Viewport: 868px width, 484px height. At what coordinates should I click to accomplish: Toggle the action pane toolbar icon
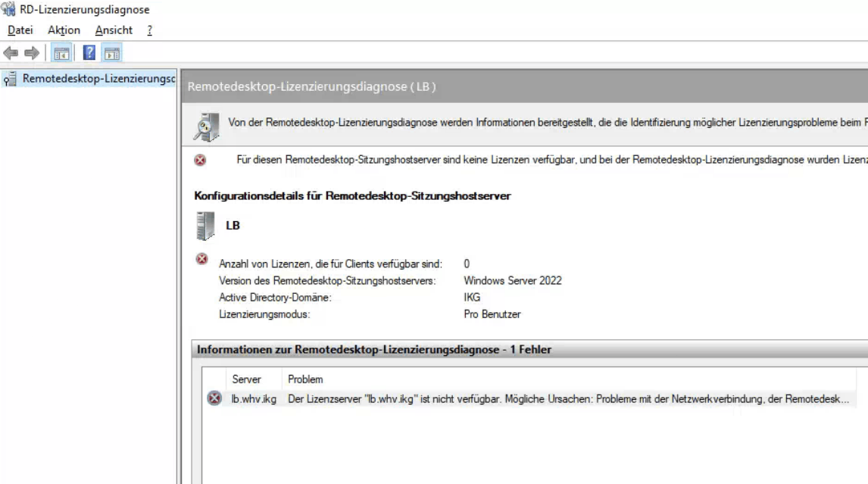[x=112, y=53]
